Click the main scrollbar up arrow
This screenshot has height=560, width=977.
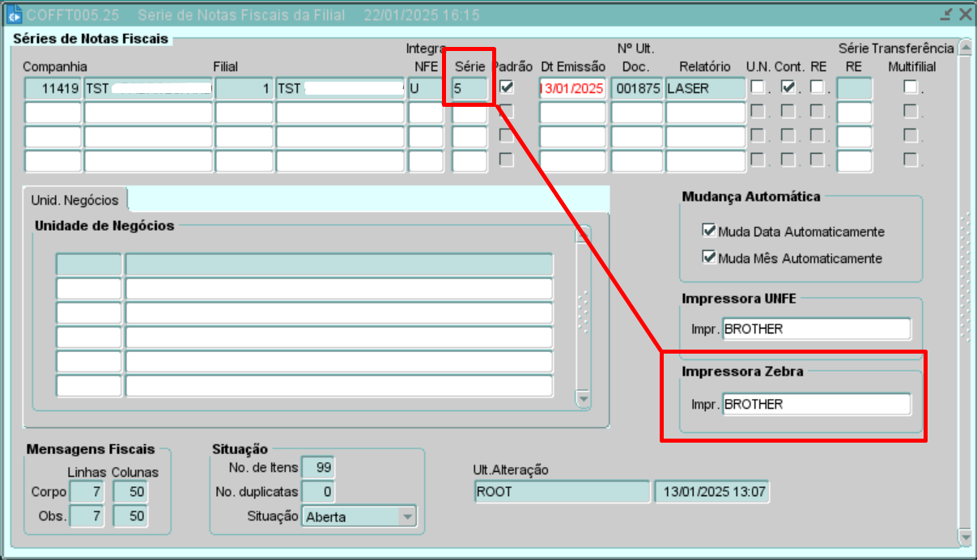(x=964, y=49)
